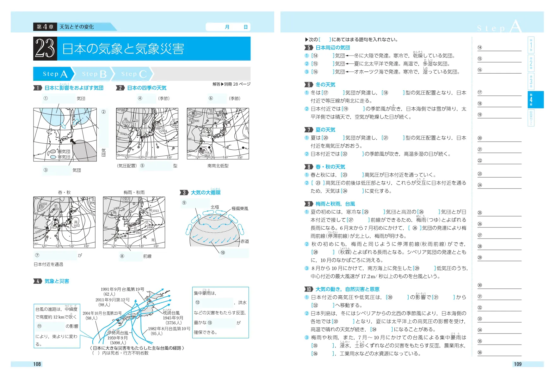This screenshot has height=392, width=555.
Task: Click the weather map above 南高北低型
Action: (x=218, y=134)
